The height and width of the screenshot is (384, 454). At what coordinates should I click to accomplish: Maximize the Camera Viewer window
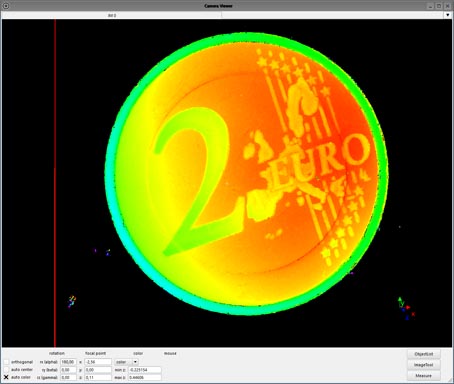click(439, 6)
